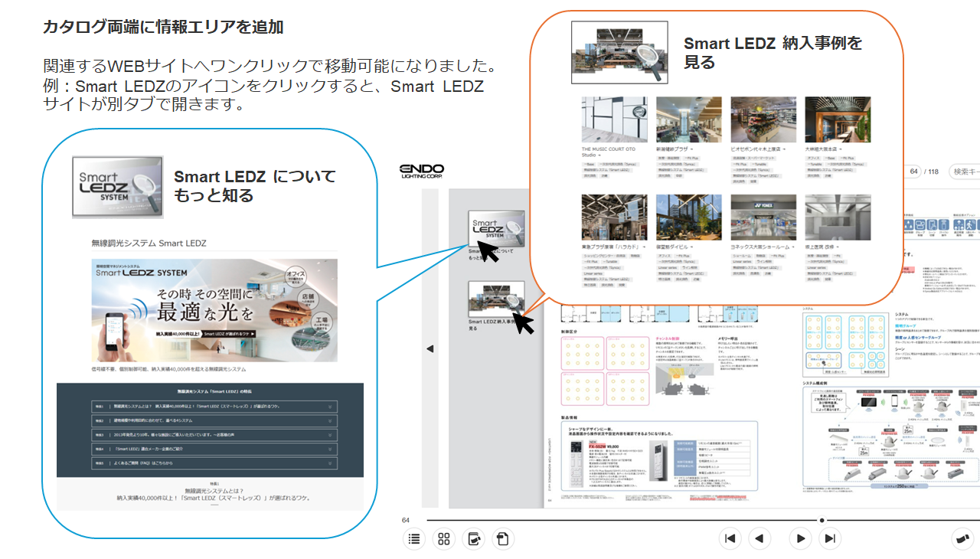Open the memo pen tool icon
The width and height of the screenshot is (980, 559).
click(473, 539)
